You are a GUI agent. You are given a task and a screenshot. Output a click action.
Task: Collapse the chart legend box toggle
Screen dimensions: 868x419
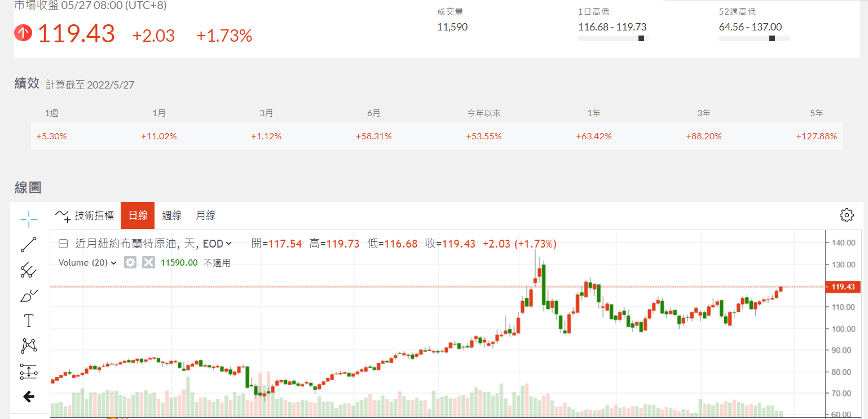pyautogui.click(x=63, y=244)
